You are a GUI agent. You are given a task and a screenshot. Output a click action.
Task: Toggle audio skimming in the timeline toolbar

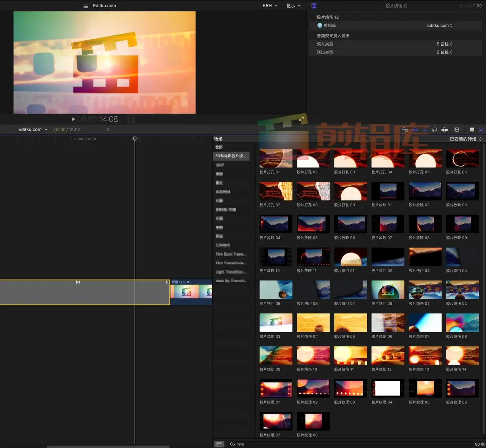tap(444, 130)
